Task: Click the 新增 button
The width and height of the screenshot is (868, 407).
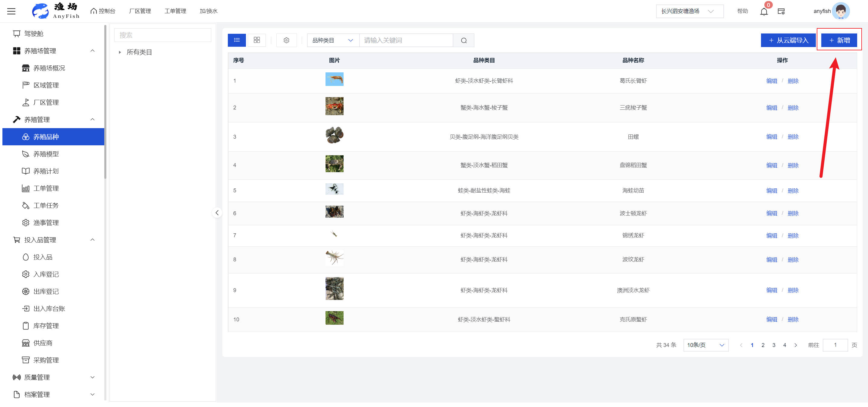Action: click(839, 40)
